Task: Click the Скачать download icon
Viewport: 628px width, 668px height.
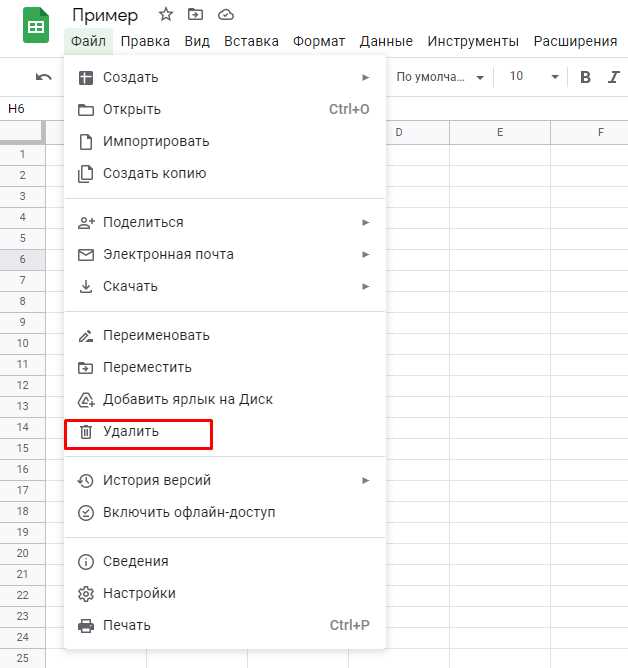Action: click(86, 286)
